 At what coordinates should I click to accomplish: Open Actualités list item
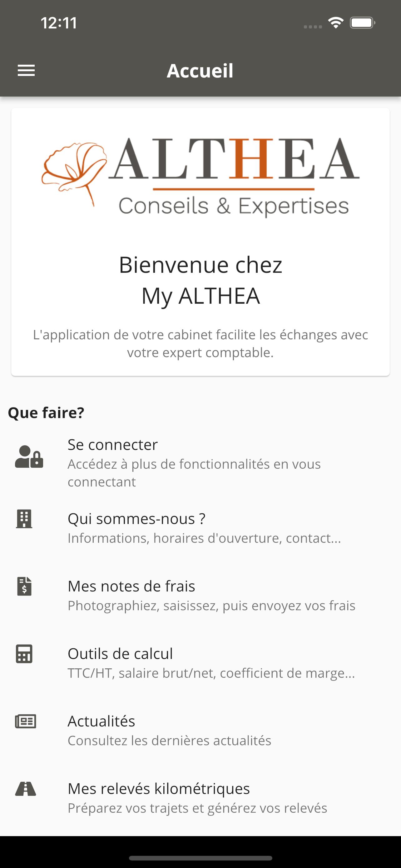pos(200,730)
